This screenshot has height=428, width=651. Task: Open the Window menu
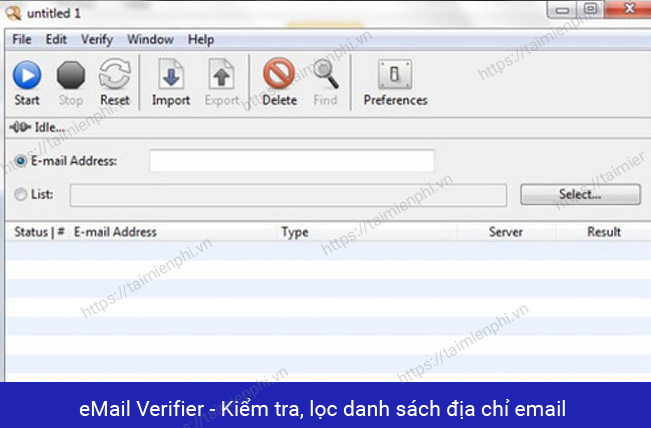150,39
